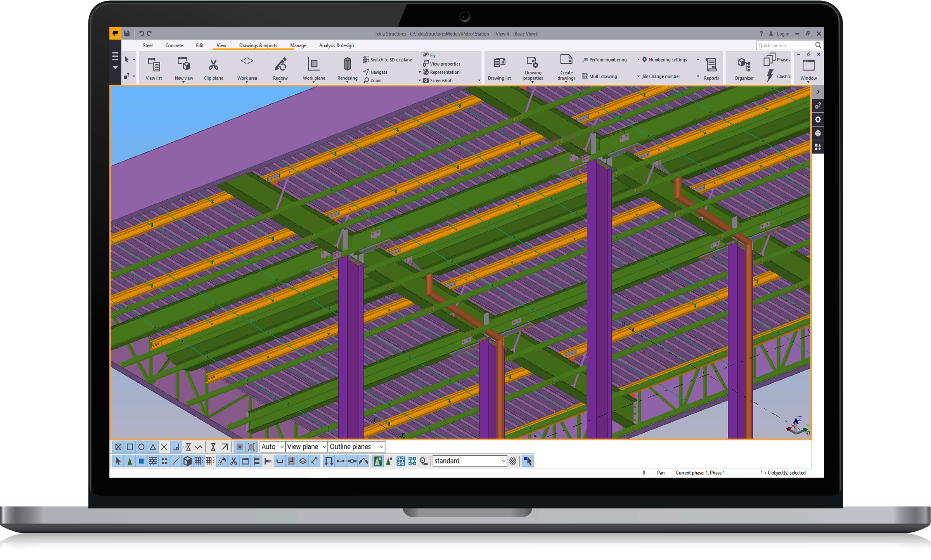Redo the last action
Screen dimensions: 931x560
149,33
